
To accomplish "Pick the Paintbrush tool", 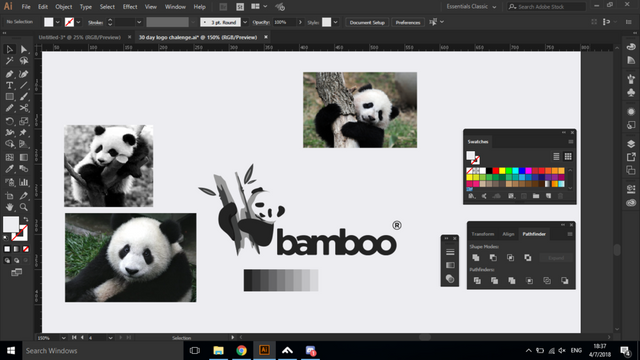I will pos(24,97).
